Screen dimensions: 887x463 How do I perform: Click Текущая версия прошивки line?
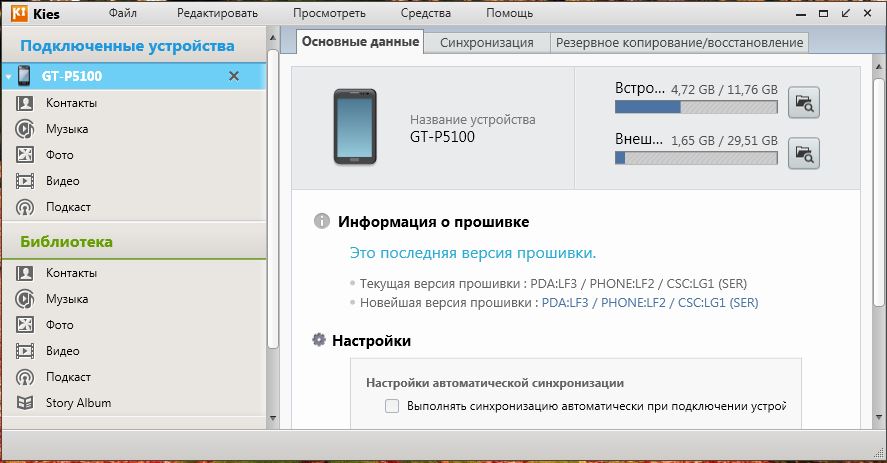click(553, 284)
